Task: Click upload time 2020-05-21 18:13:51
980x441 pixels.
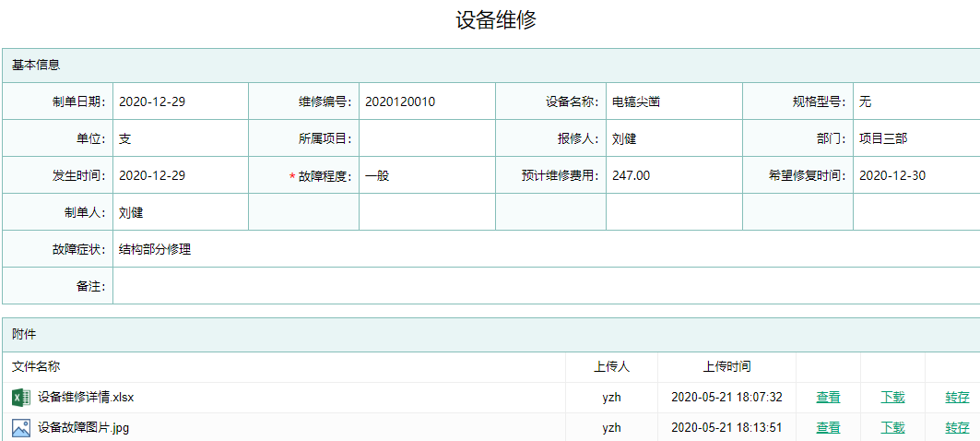Action: [x=726, y=428]
